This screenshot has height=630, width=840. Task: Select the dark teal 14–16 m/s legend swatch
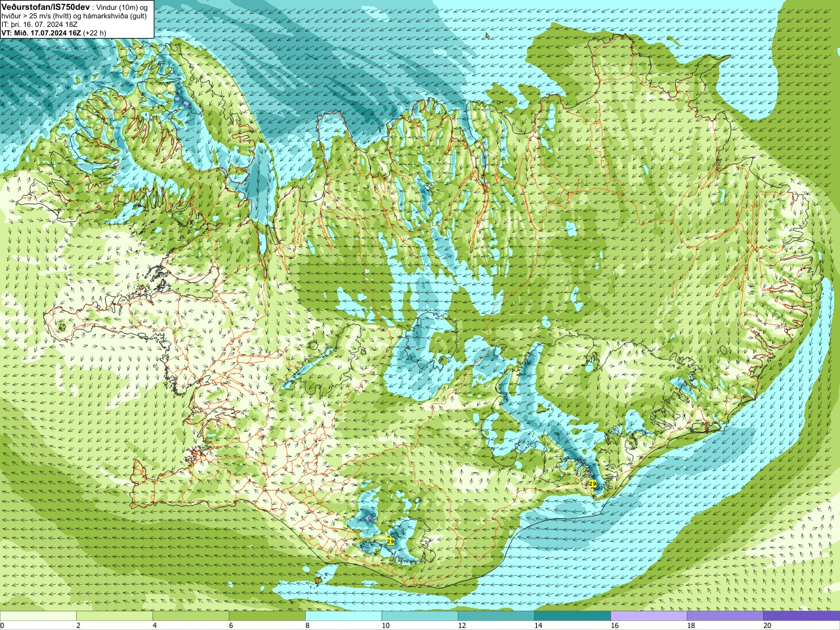(572, 616)
